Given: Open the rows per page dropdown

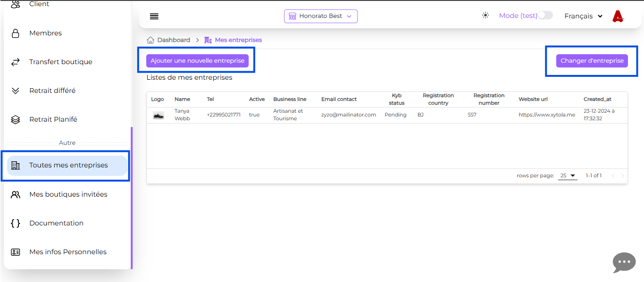Looking at the screenshot, I should (x=568, y=176).
